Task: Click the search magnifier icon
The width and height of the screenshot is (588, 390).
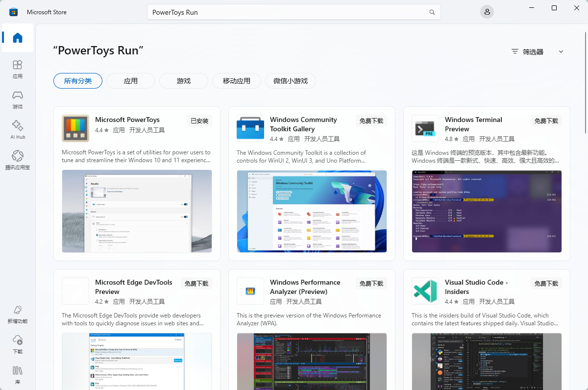Action: pos(432,12)
